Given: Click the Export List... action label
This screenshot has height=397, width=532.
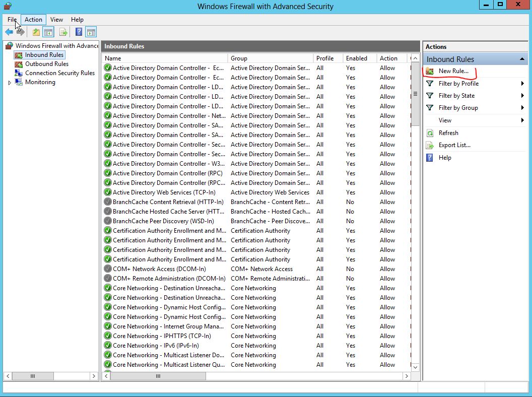Looking at the screenshot, I should [454, 145].
